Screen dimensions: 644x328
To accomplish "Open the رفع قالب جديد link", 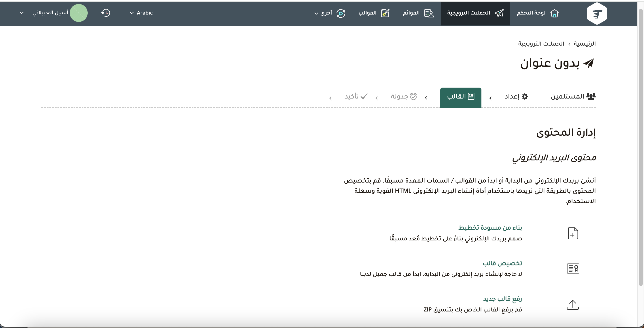I will click(502, 299).
